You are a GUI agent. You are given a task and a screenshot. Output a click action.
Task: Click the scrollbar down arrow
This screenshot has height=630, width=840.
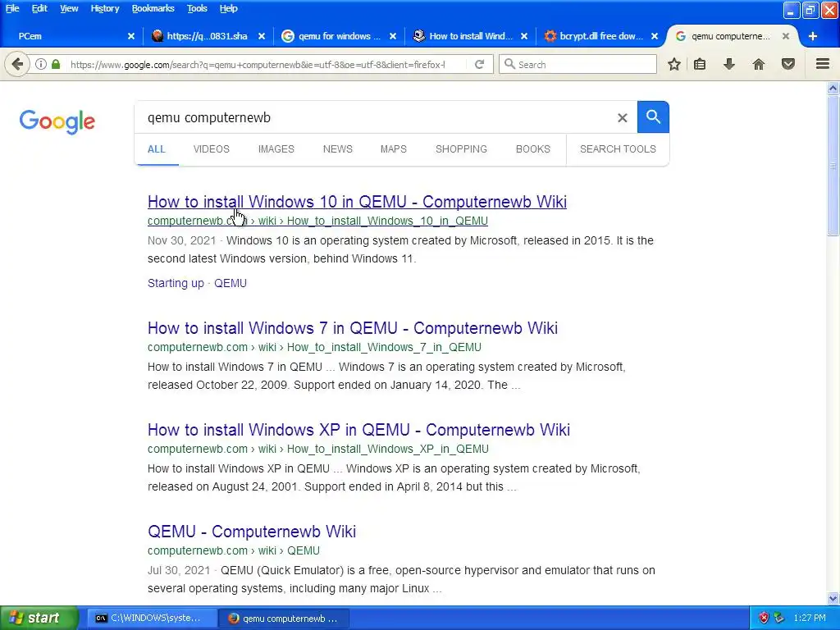833,598
